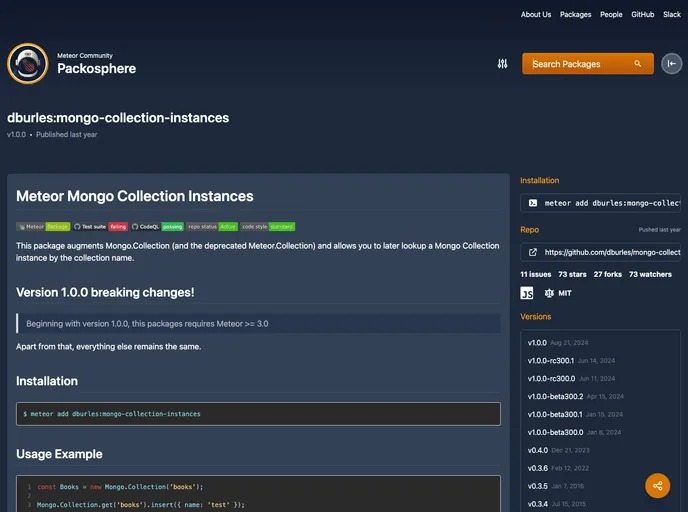Click the Meteor Package badge

43,227
